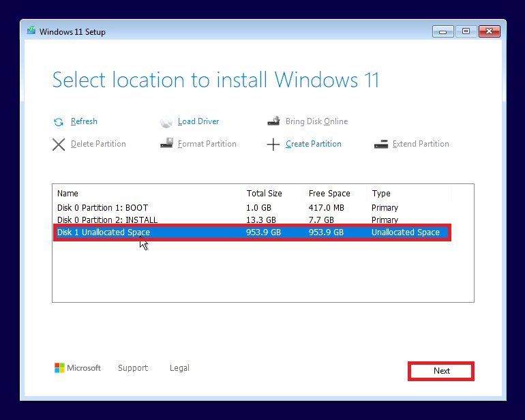The width and height of the screenshot is (525, 420).
Task: Open the Load Driver link
Action: 198,121
